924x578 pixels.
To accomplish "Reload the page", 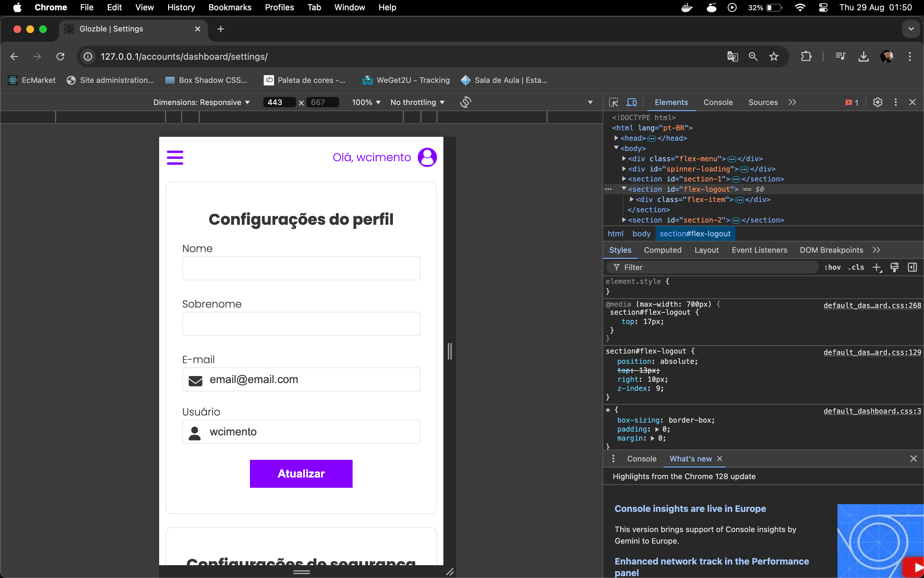I will (x=60, y=57).
